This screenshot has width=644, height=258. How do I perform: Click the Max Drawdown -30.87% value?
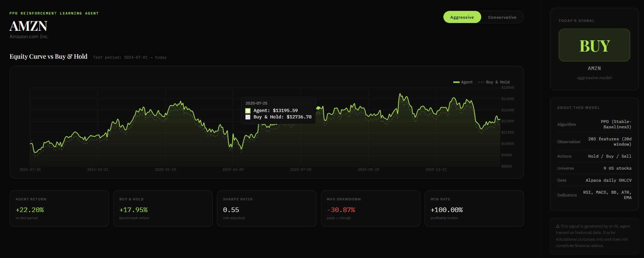[x=341, y=210]
